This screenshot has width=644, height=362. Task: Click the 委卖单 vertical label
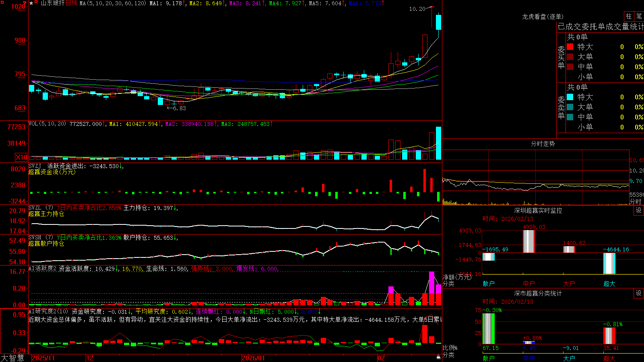point(561,107)
